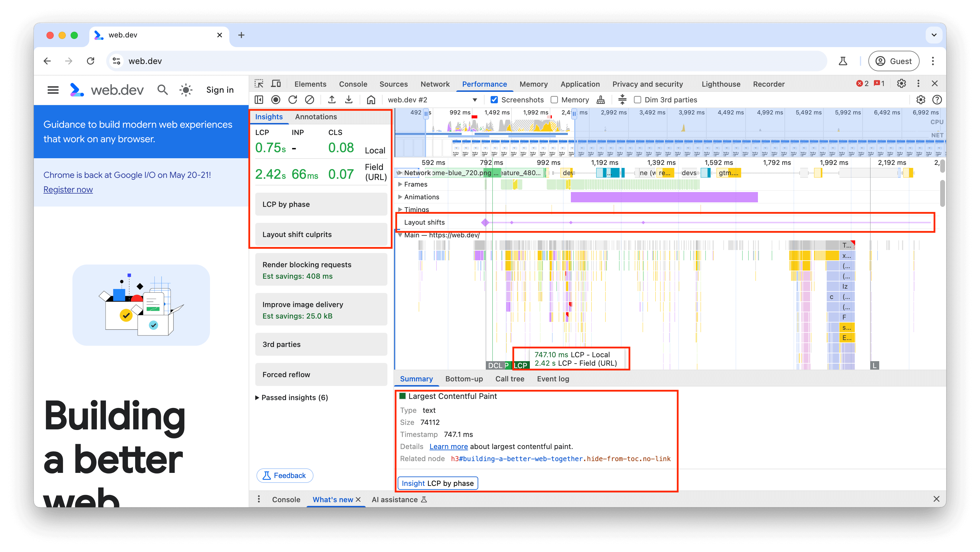Switch to the Bottom-up tab
This screenshot has width=980, height=552.
pyautogui.click(x=464, y=379)
